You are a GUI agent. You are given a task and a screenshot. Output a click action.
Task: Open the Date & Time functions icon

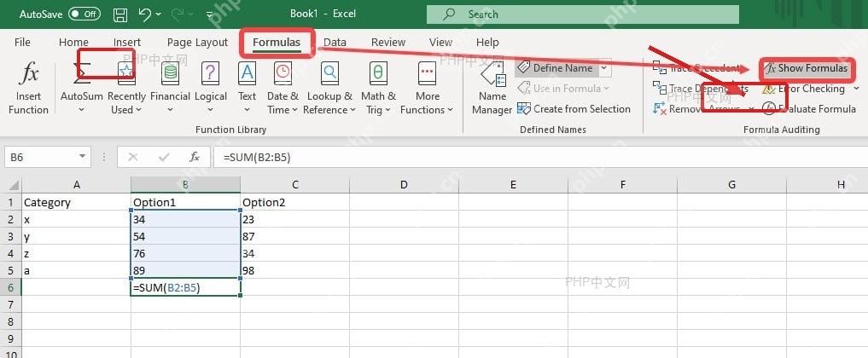point(283,72)
